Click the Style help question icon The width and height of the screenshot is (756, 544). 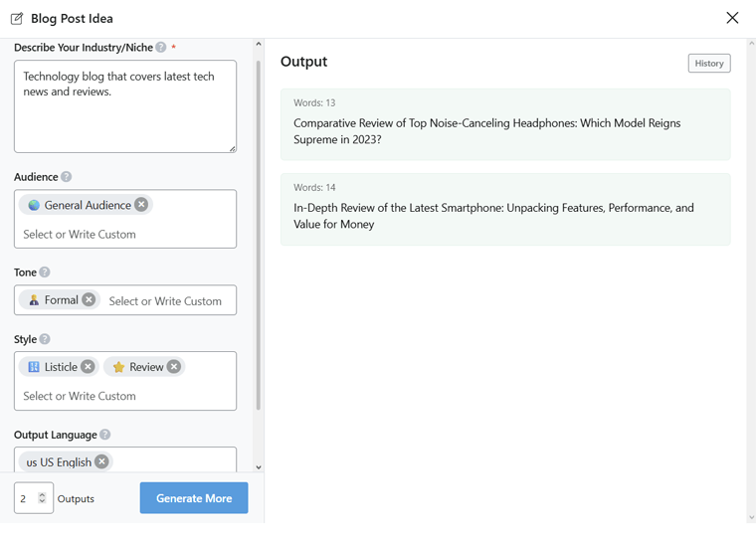click(45, 339)
